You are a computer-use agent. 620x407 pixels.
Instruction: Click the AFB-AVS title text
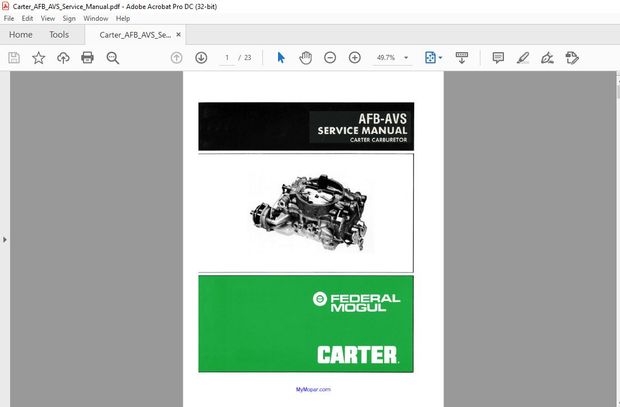382,119
